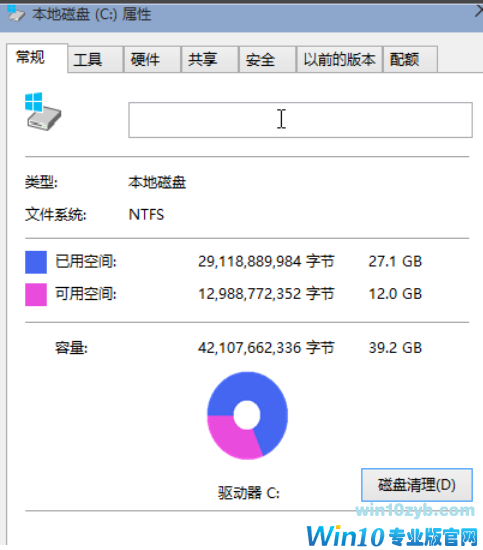Click the Windows drive icon beside name field
This screenshot has width=483, height=550.
[43, 112]
